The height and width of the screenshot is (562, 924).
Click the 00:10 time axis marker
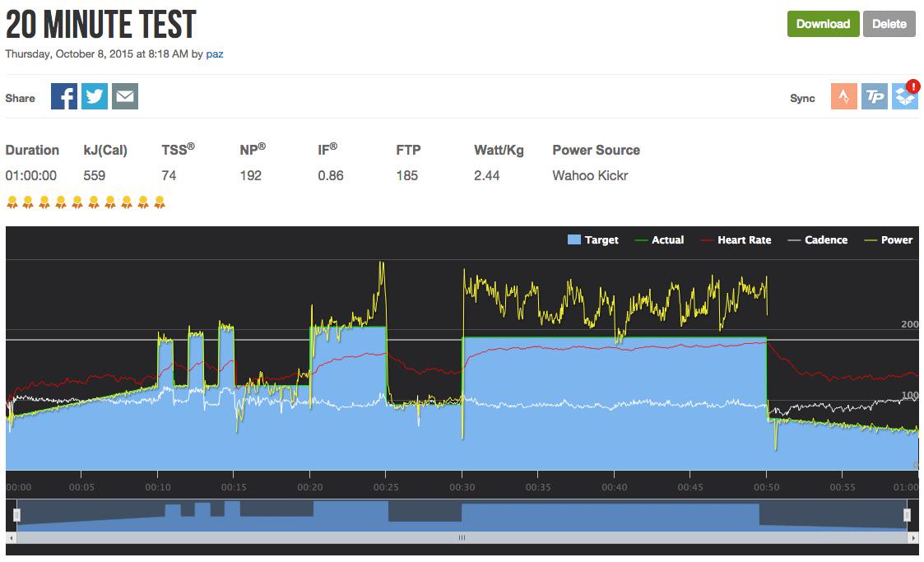click(x=158, y=487)
